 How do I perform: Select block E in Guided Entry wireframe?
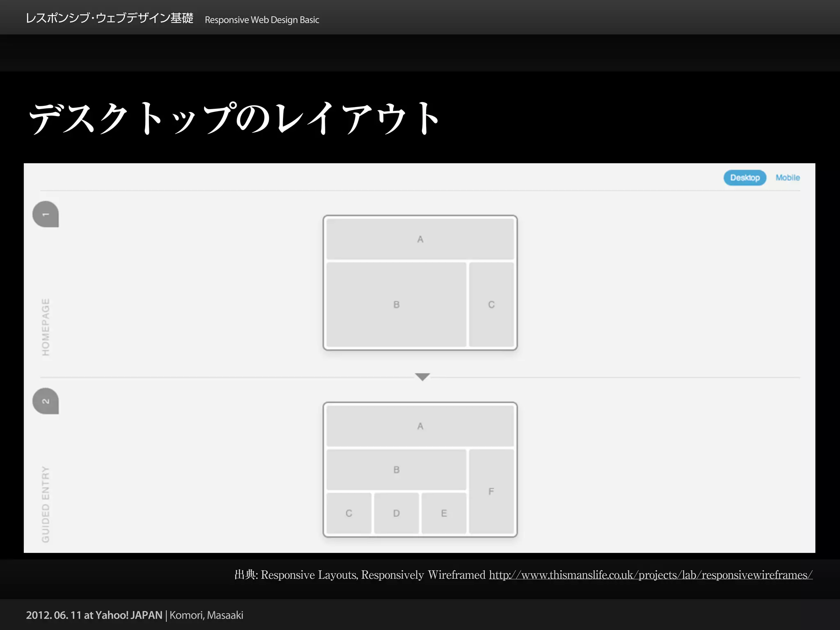point(444,513)
